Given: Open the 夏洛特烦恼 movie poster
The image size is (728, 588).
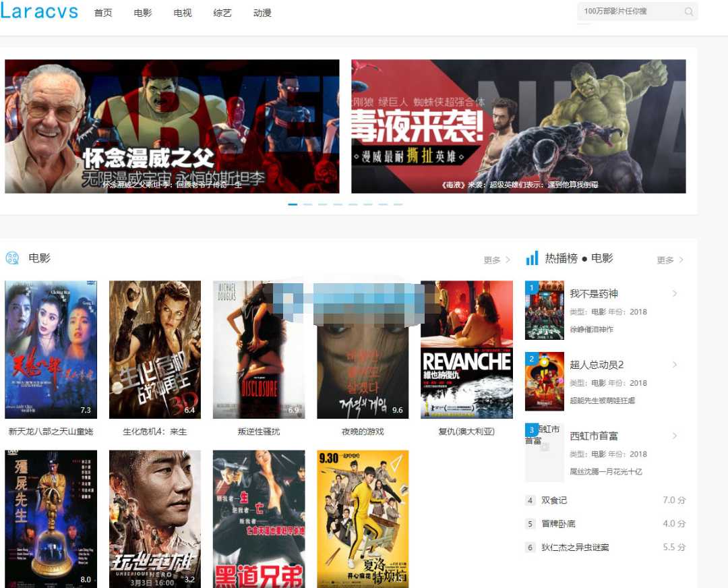Looking at the screenshot, I should 363,519.
